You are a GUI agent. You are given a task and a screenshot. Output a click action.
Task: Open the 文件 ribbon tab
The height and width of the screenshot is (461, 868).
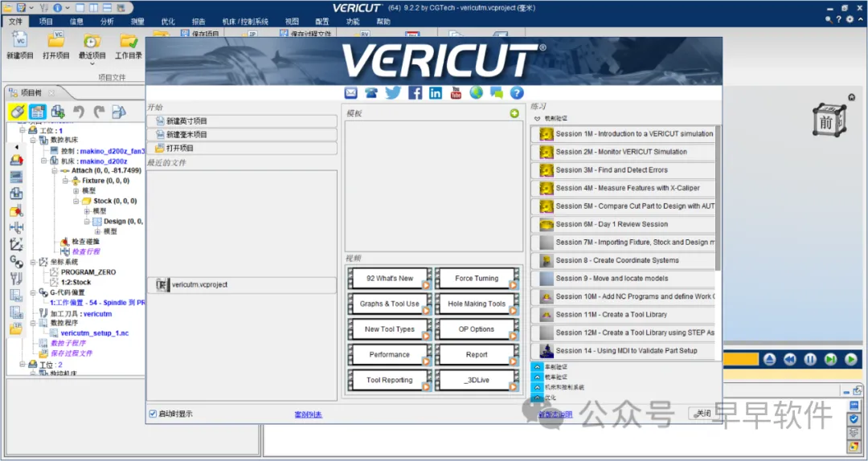[x=15, y=22]
